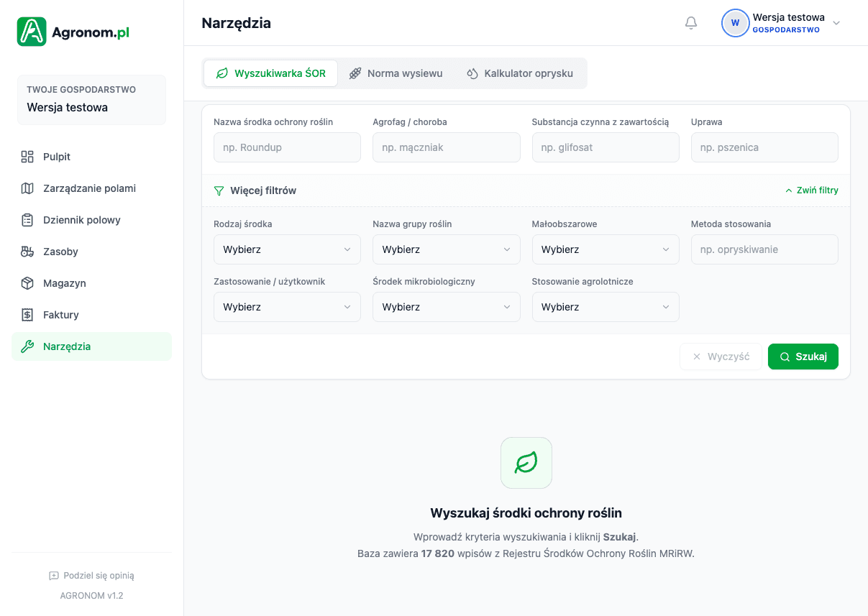Open Pulpit via its dashboard icon
This screenshot has height=616, width=868.
tap(27, 157)
